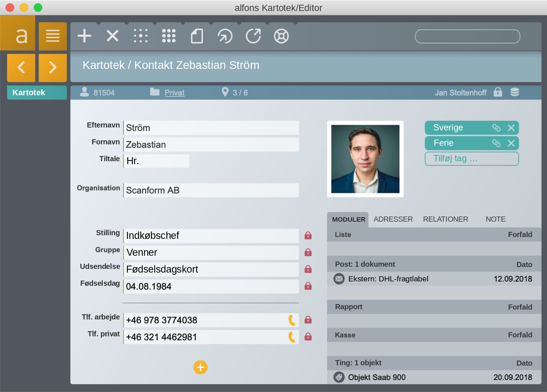Viewport: 547px width, 392px height.
Task: Call the Tlf. privat number via phone icon
Action: point(292,337)
